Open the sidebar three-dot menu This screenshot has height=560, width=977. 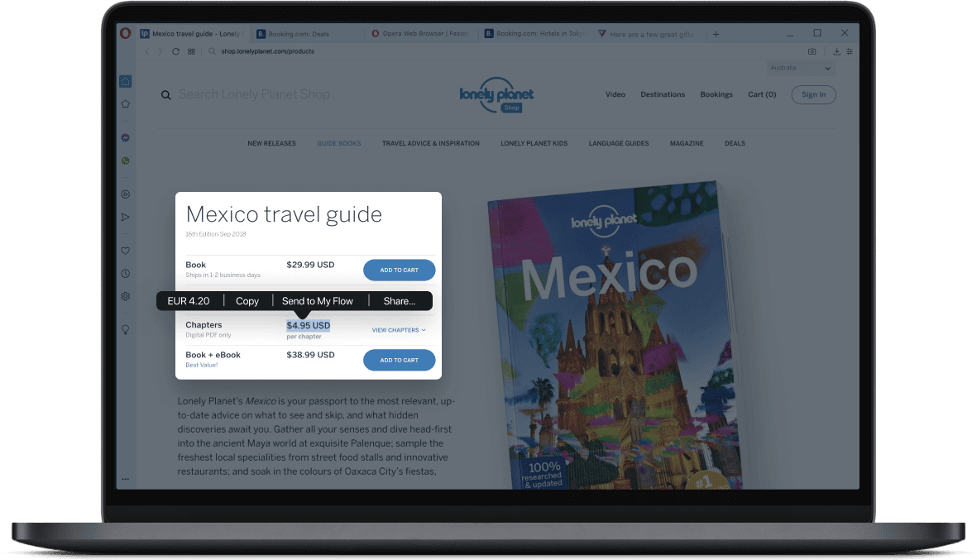point(125,479)
